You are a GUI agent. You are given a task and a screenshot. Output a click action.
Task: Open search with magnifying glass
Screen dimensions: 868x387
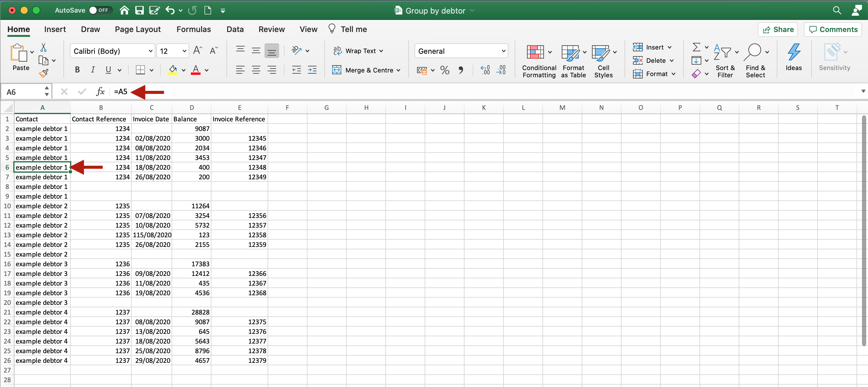[837, 11]
